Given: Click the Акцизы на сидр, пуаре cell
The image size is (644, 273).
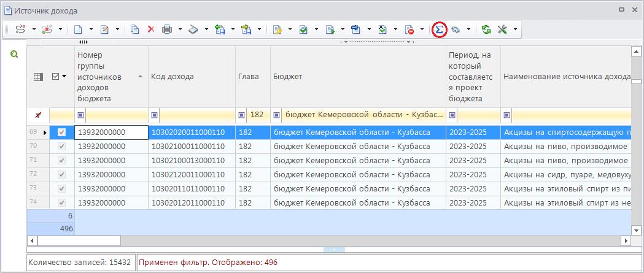Looking at the screenshot, I should [x=566, y=174].
